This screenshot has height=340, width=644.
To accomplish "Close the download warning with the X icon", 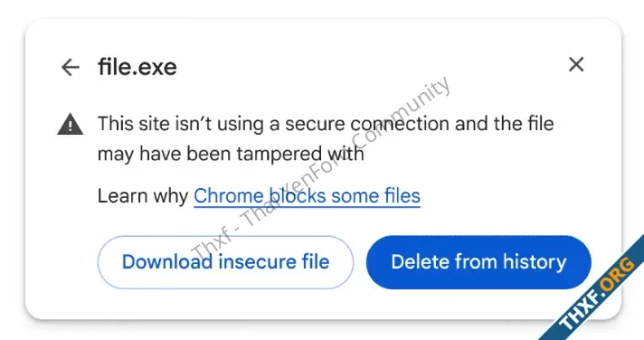I will [x=576, y=64].
